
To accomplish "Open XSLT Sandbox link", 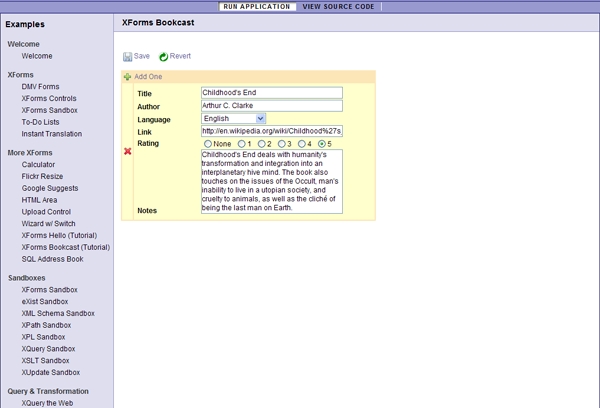I will click(45, 361).
